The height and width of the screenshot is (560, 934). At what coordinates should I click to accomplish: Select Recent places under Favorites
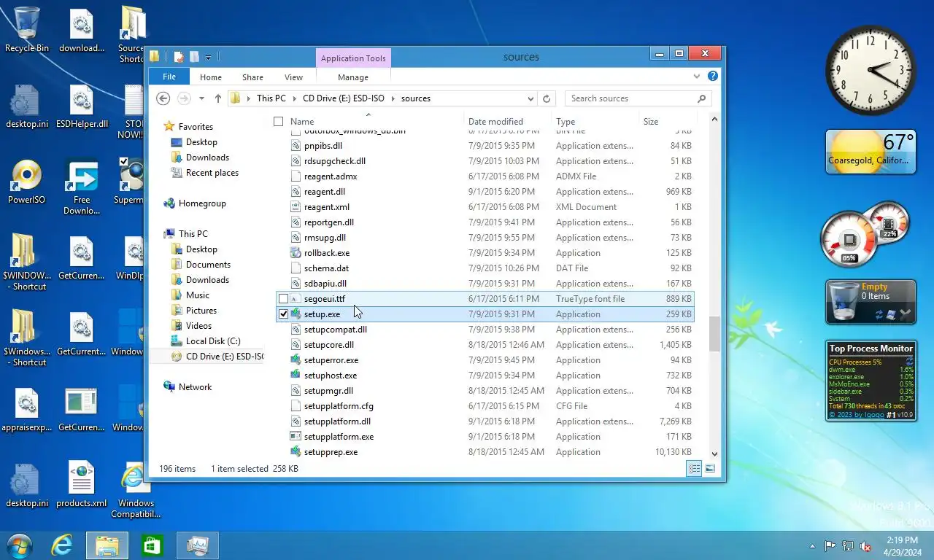click(x=212, y=173)
